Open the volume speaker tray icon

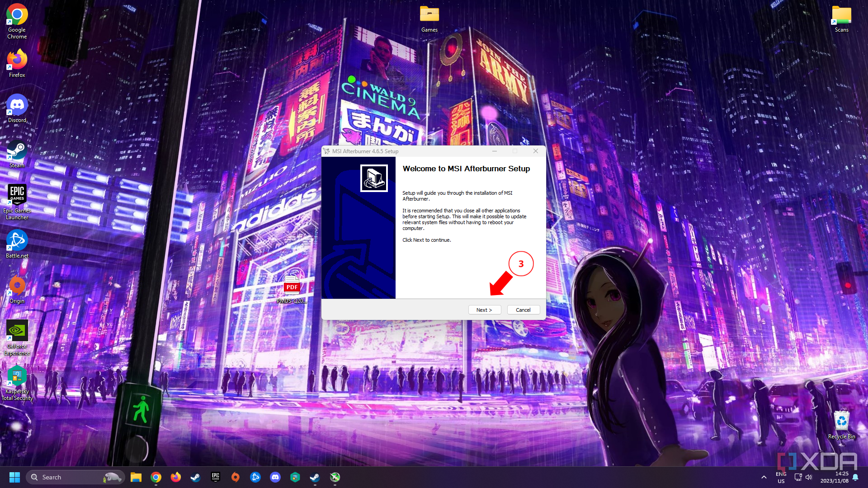(x=809, y=477)
